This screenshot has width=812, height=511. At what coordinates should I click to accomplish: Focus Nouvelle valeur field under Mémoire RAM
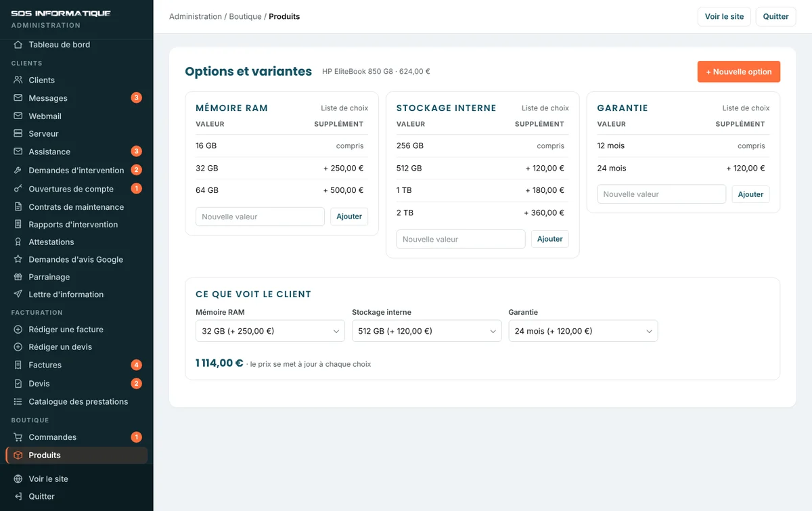(260, 217)
